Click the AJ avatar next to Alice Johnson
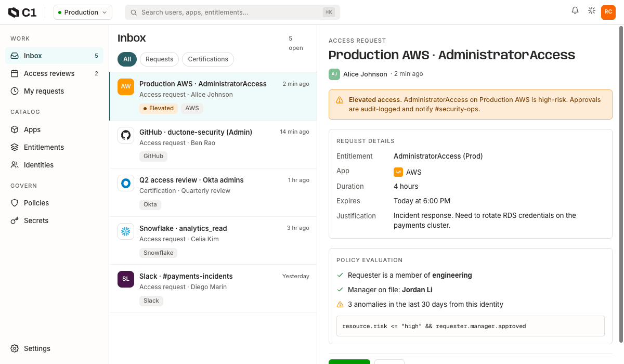This screenshot has width=624, height=364. pos(334,74)
